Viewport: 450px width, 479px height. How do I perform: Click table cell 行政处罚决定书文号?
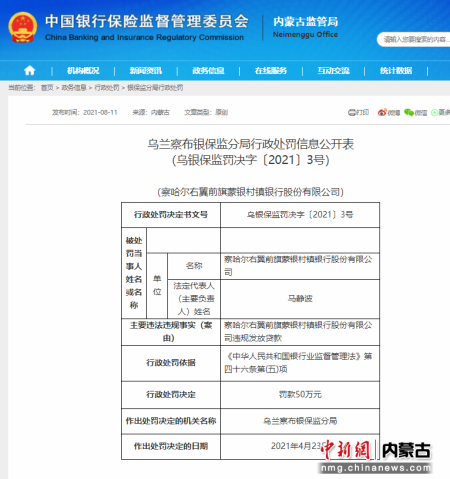(171, 215)
